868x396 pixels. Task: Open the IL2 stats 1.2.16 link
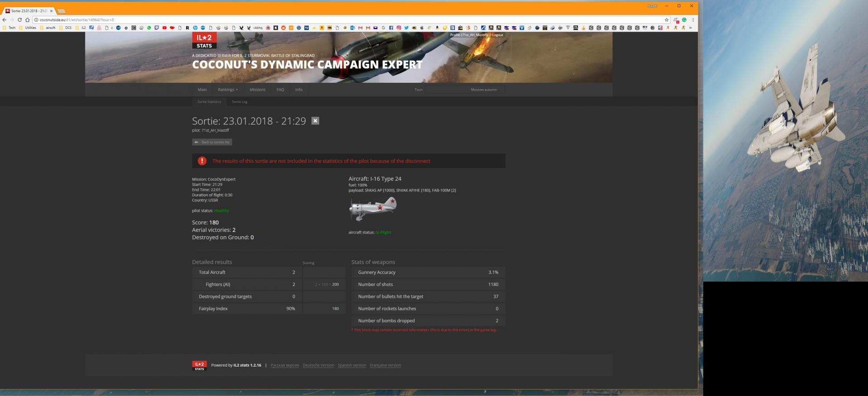[x=247, y=365]
